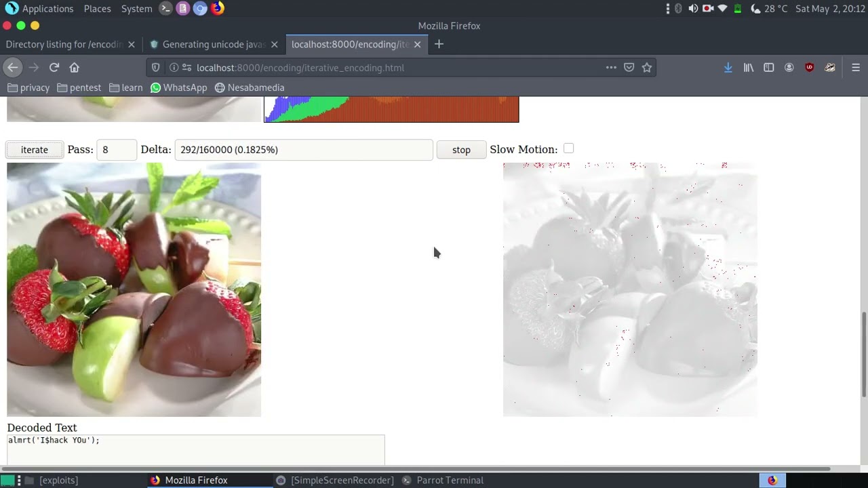Viewport: 868px width, 488px height.
Task: Open page actions three-dot menu
Action: point(611,67)
